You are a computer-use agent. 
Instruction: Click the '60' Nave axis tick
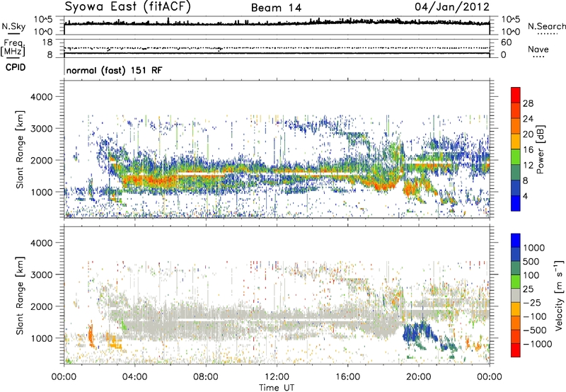[x=506, y=42]
